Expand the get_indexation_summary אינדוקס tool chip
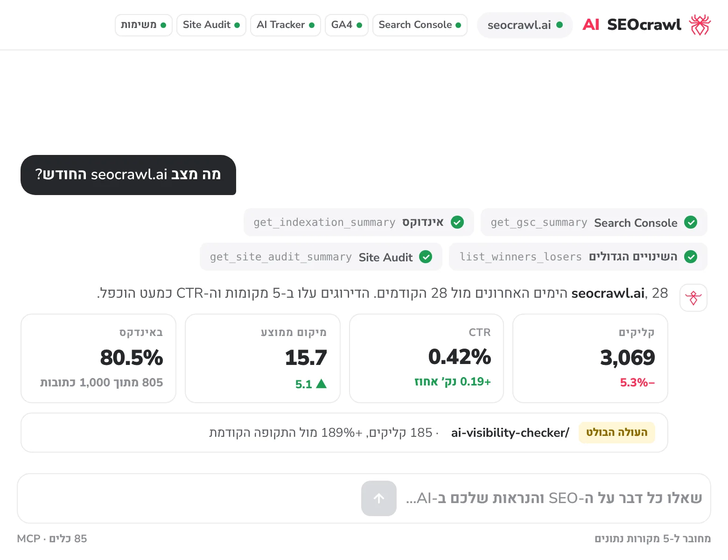728x560 pixels. click(x=358, y=222)
